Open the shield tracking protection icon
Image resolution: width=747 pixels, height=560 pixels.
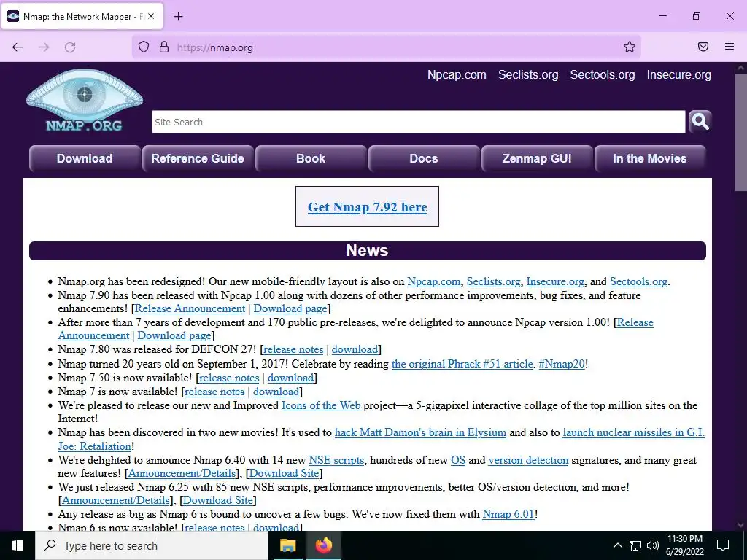(x=144, y=47)
